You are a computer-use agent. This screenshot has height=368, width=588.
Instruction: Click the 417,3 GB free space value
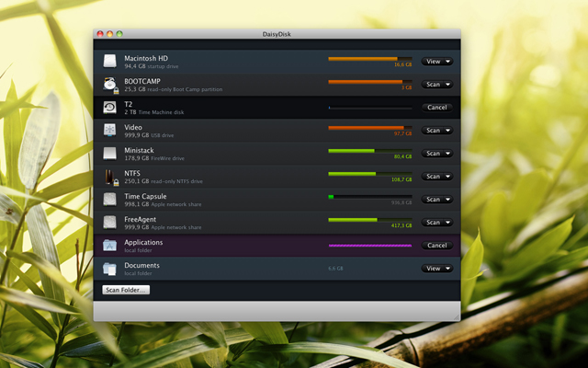[401, 225]
